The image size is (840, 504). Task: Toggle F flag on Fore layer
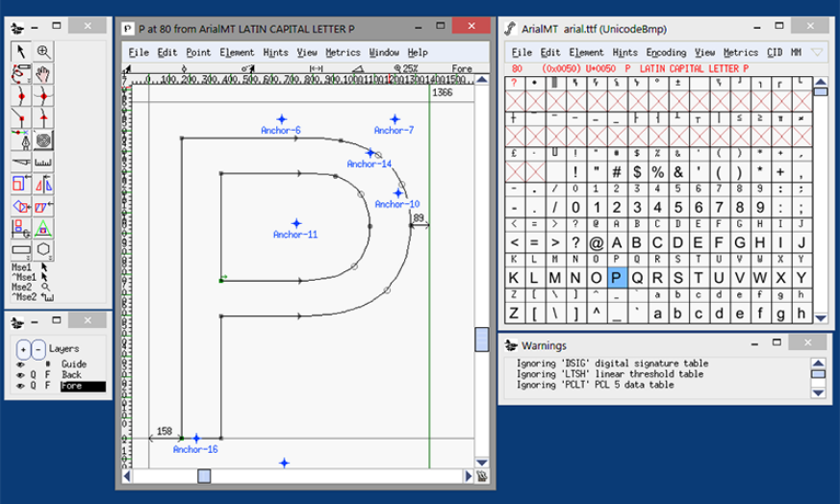click(x=47, y=386)
